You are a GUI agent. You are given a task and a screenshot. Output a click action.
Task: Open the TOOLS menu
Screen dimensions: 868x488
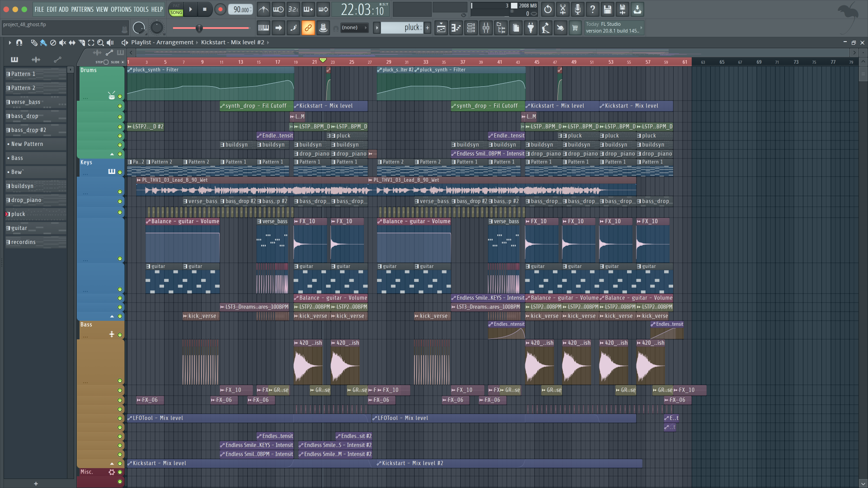tap(141, 9)
